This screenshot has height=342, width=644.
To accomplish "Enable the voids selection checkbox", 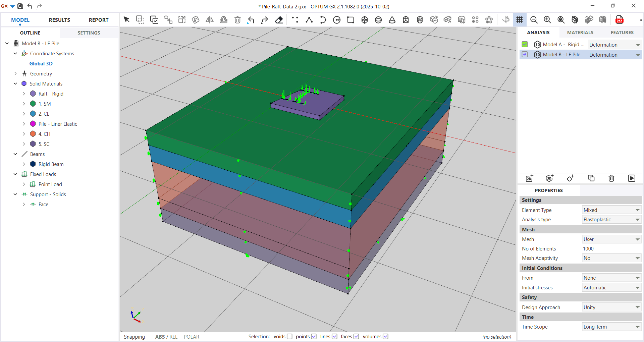I will [289, 336].
